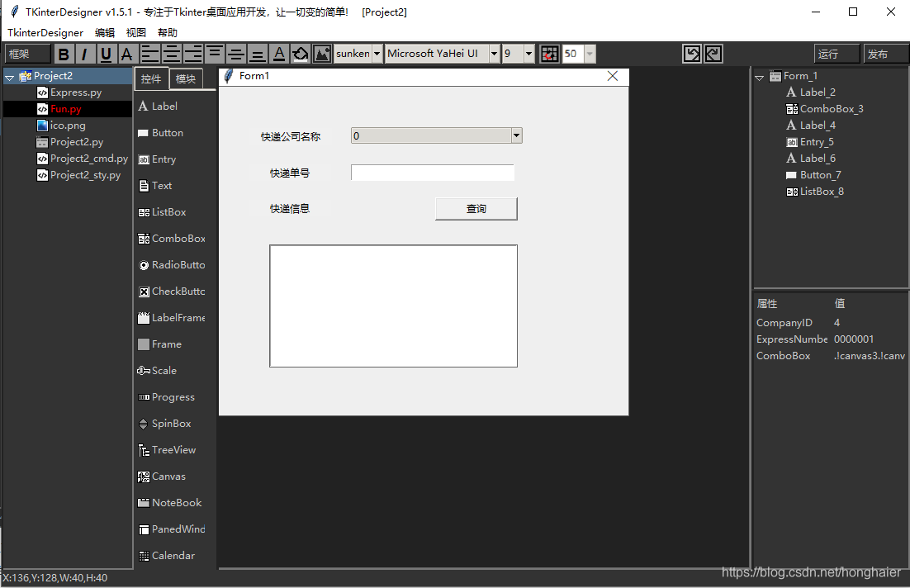Screen dimensions: 910x588
Task: Open the TkinterDesigner menu
Action: point(45,32)
